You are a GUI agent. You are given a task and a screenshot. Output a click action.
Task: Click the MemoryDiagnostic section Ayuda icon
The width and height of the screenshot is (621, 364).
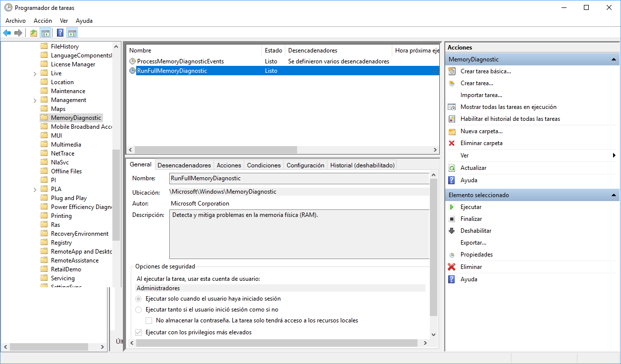click(452, 180)
